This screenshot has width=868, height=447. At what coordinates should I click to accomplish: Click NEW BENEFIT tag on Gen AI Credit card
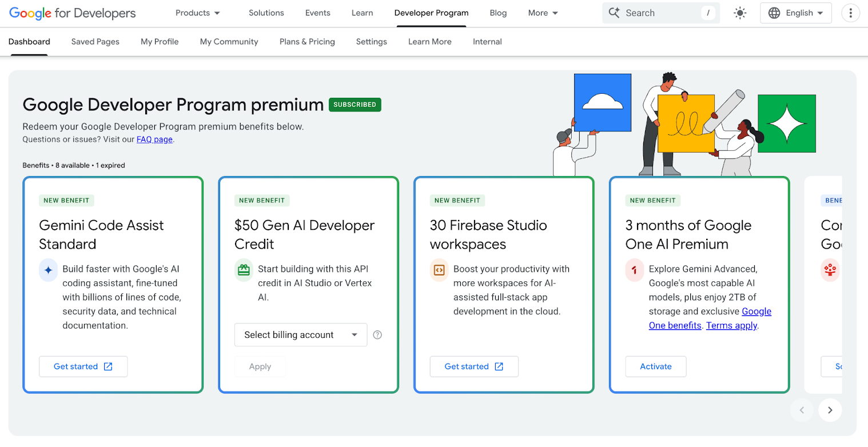[262, 201]
